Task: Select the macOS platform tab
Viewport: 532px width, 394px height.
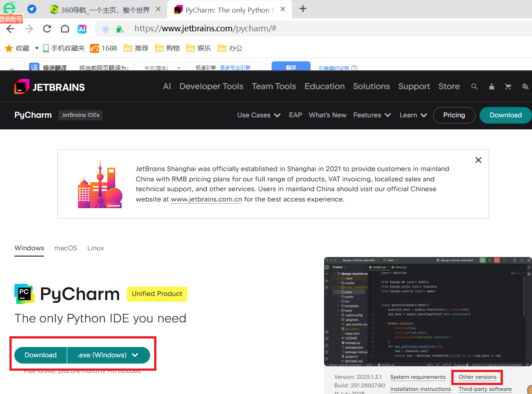Action: [65, 248]
